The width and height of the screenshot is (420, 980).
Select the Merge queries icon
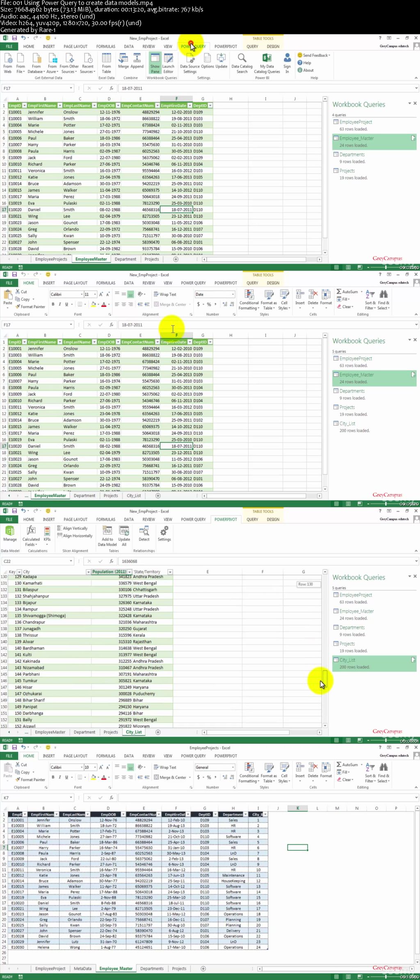(123, 61)
